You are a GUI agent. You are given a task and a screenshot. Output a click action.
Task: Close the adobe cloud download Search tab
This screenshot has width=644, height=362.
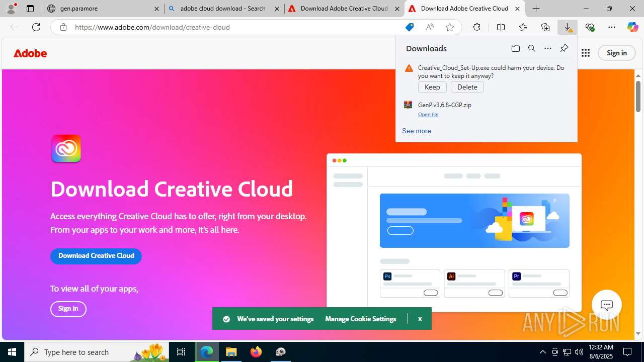coord(277,9)
